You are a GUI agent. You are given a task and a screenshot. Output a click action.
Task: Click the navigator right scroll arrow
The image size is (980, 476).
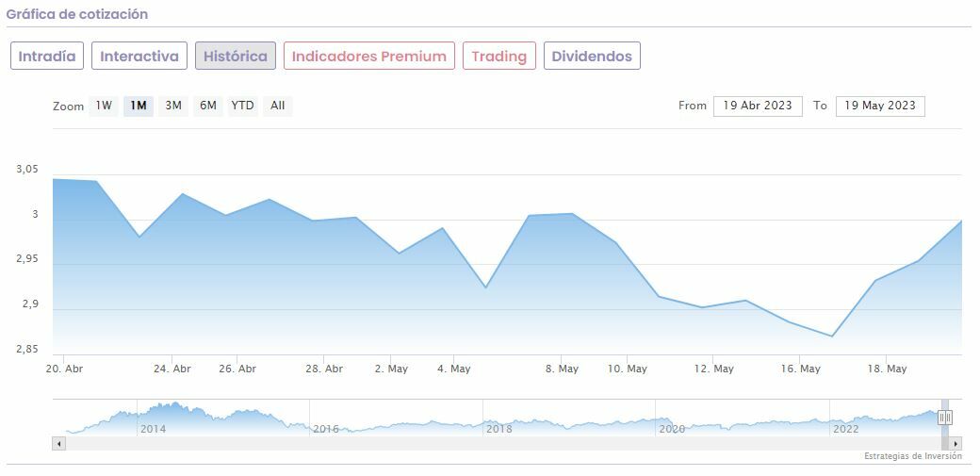[x=955, y=443]
